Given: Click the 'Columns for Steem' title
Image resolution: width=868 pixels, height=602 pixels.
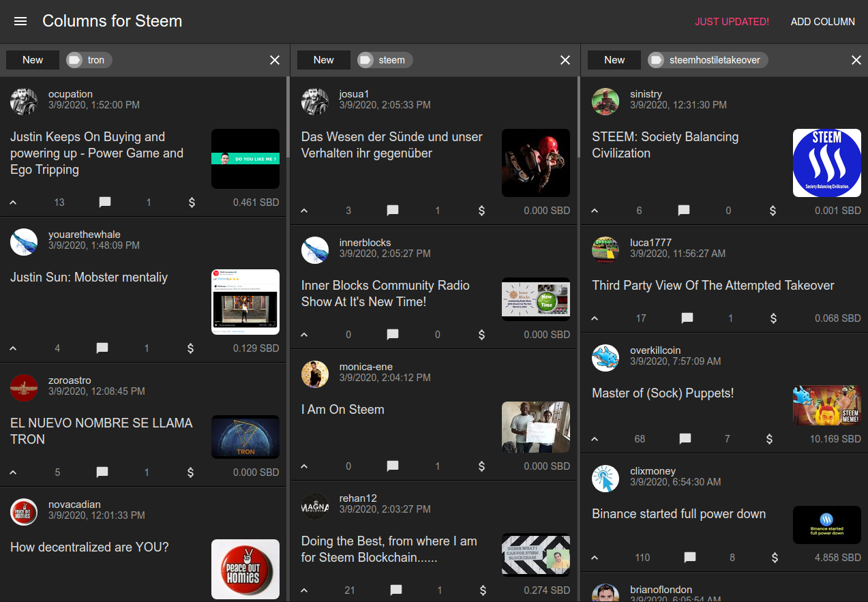Looking at the screenshot, I should [x=113, y=21].
